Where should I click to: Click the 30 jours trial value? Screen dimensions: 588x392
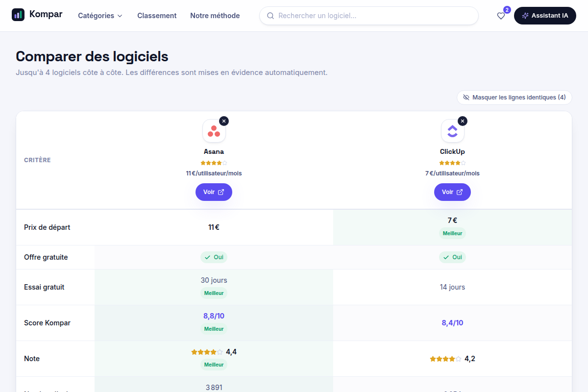click(214, 280)
